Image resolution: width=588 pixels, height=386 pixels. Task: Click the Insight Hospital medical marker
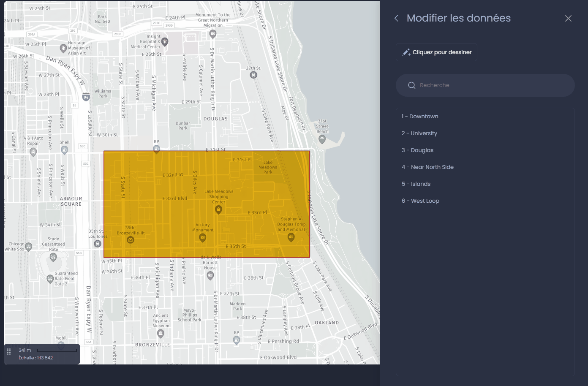pos(165,42)
